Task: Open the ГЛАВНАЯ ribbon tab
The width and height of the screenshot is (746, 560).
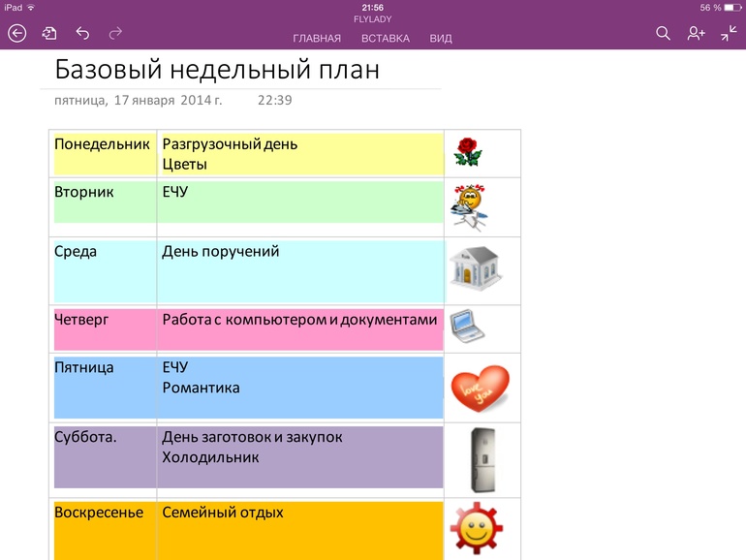Action: [317, 39]
